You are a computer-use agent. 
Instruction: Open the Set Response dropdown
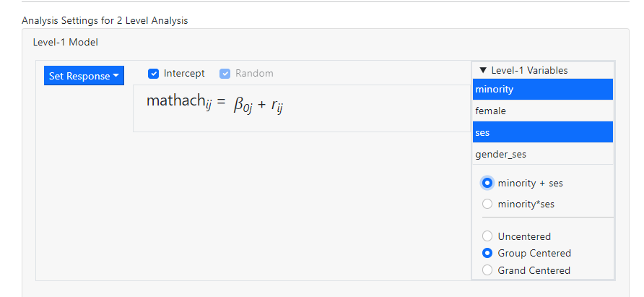pos(84,76)
